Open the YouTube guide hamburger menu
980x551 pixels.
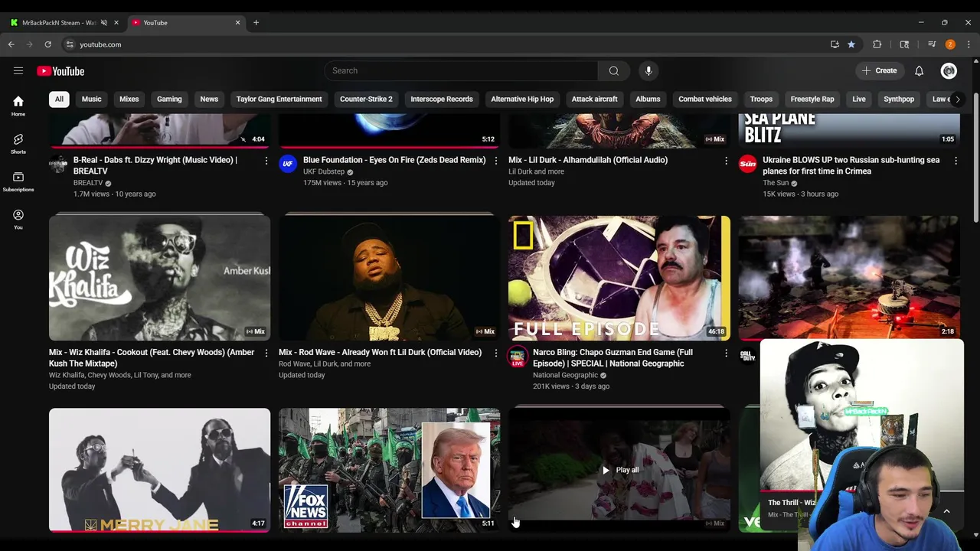click(x=18, y=71)
